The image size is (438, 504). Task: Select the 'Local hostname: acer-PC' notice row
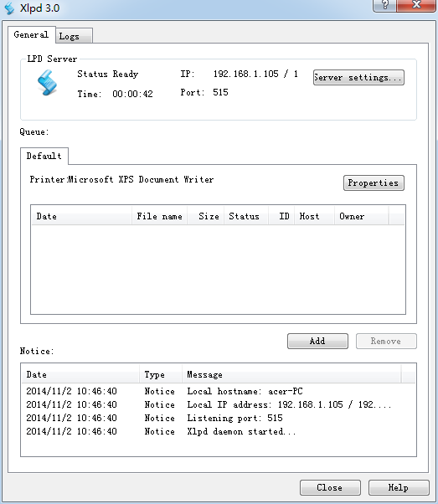pos(219,391)
